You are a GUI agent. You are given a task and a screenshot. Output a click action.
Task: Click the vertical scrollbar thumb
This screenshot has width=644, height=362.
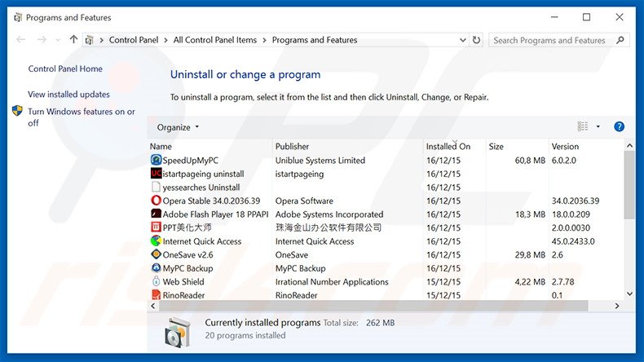(x=629, y=185)
